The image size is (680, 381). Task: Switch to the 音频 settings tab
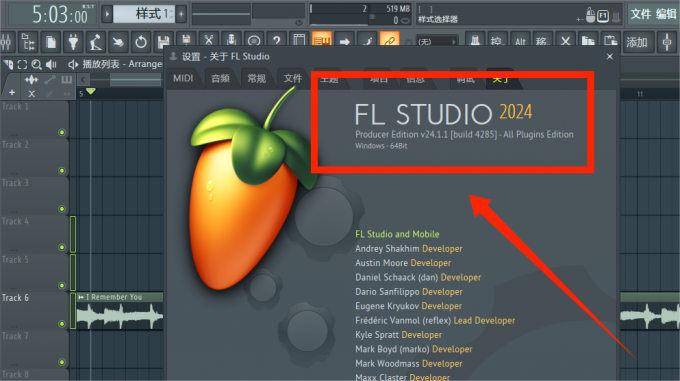220,78
